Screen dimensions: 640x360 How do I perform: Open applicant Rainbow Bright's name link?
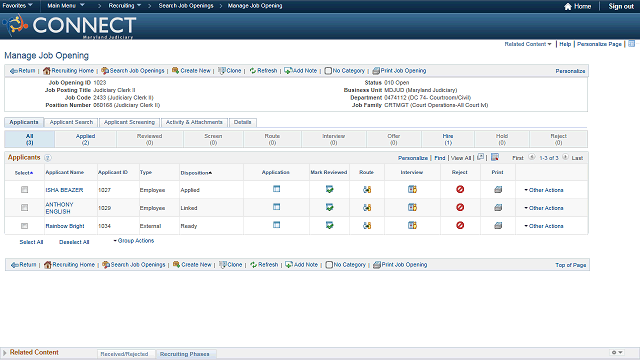pyautogui.click(x=65, y=226)
